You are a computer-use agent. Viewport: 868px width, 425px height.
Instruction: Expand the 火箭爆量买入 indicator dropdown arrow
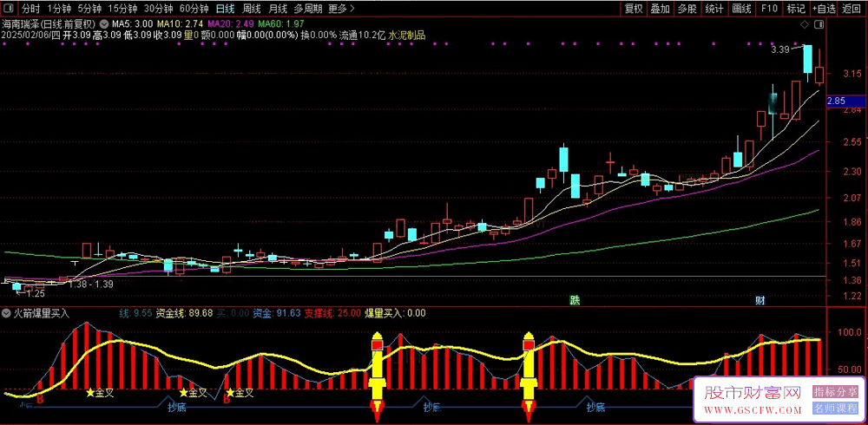pos(7,312)
